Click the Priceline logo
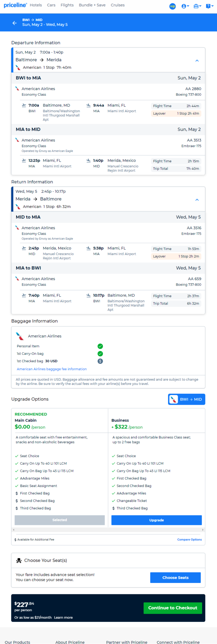The height and width of the screenshot is (644, 217). pyautogui.click(x=15, y=5)
